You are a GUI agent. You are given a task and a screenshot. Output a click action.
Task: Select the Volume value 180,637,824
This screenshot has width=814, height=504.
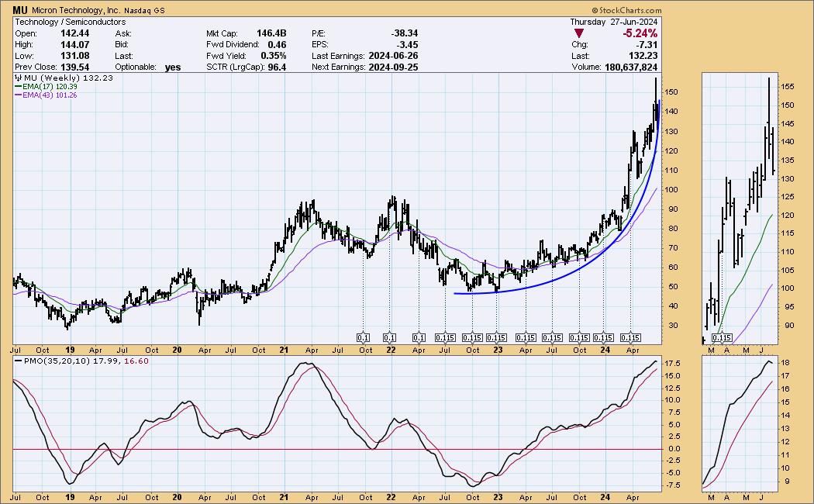pyautogui.click(x=631, y=67)
